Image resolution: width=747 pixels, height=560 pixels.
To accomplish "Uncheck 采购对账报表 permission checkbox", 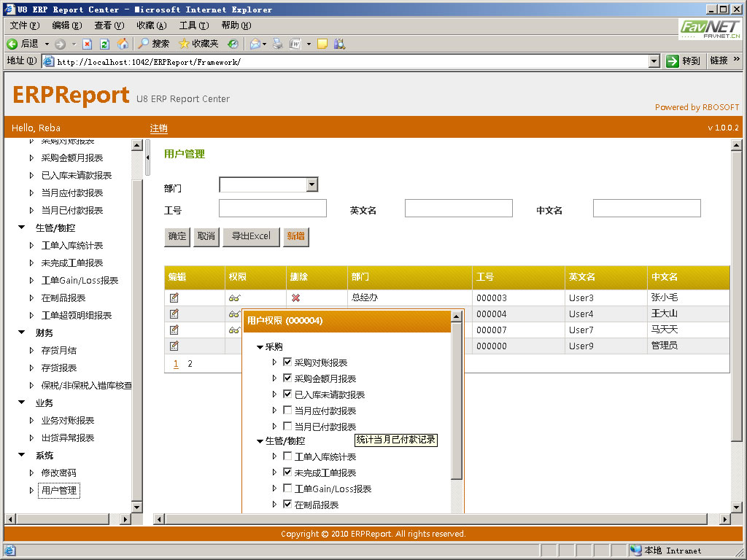I will 287,362.
